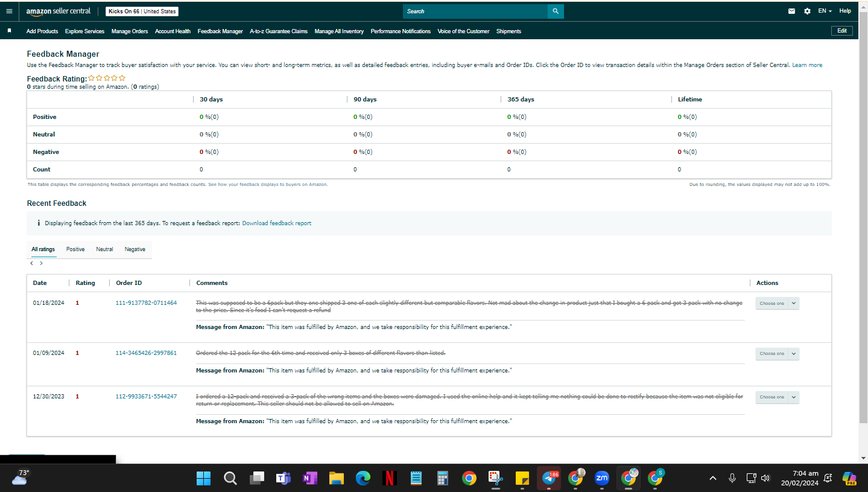This screenshot has width=868, height=492.
Task: Open Performance Notifications
Action: click(401, 31)
